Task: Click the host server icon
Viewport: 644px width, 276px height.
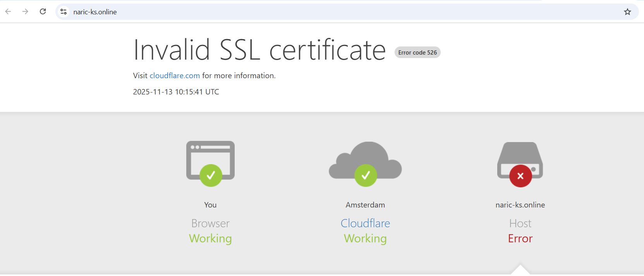Action: click(520, 157)
